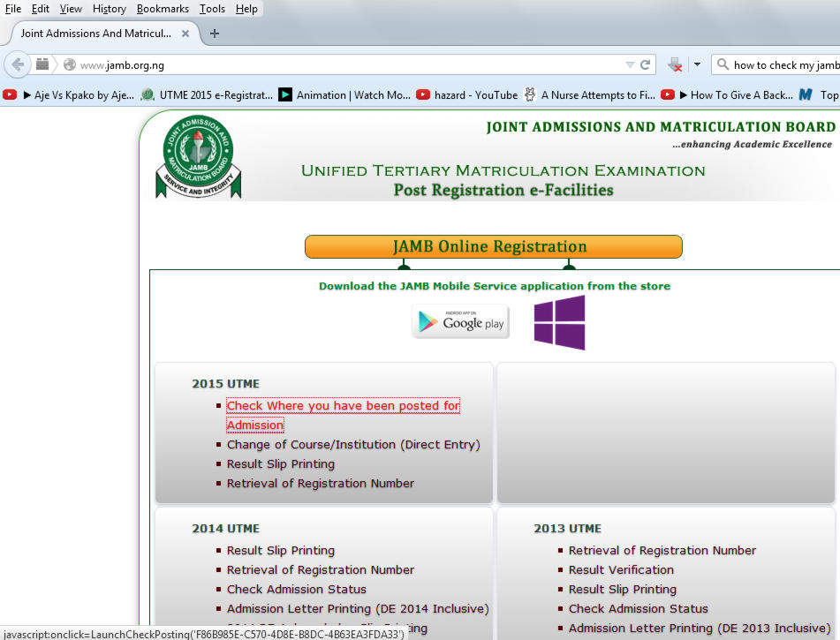Screen dimensions: 840x640
Task: Select the Joint Admissions And Matricul tab
Action: [97, 34]
